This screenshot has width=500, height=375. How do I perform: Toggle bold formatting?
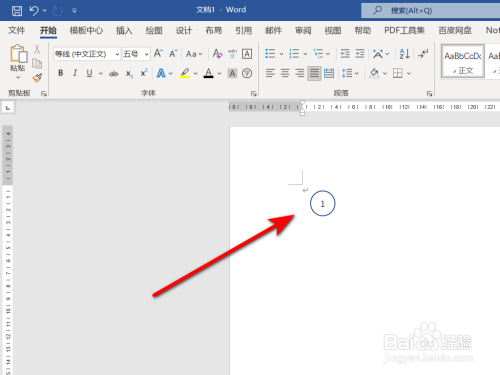[60, 73]
